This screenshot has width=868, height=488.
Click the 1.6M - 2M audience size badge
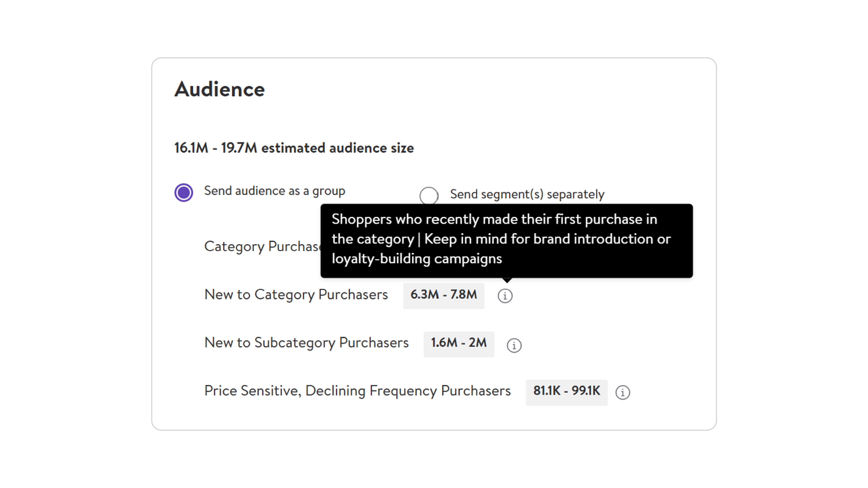point(459,343)
